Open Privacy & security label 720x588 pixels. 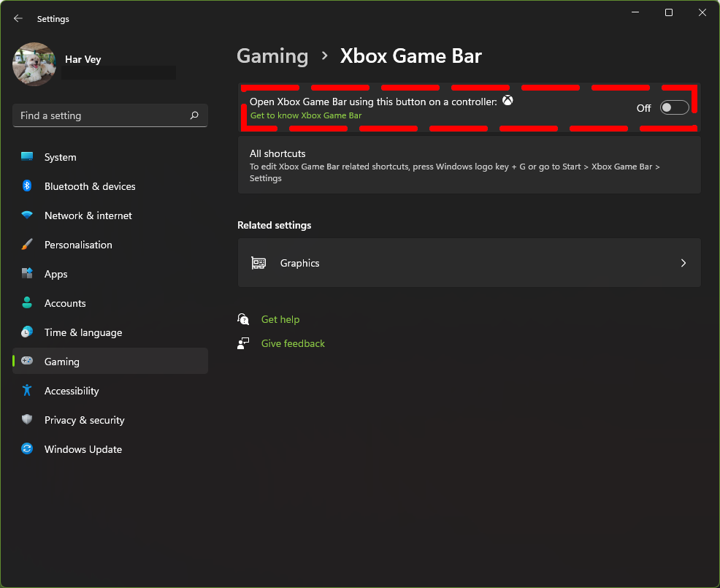click(85, 420)
